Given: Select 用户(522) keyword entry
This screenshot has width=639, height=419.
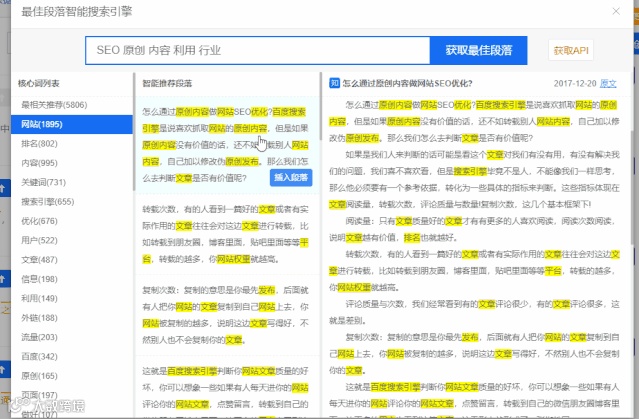Looking at the screenshot, I should (72, 240).
